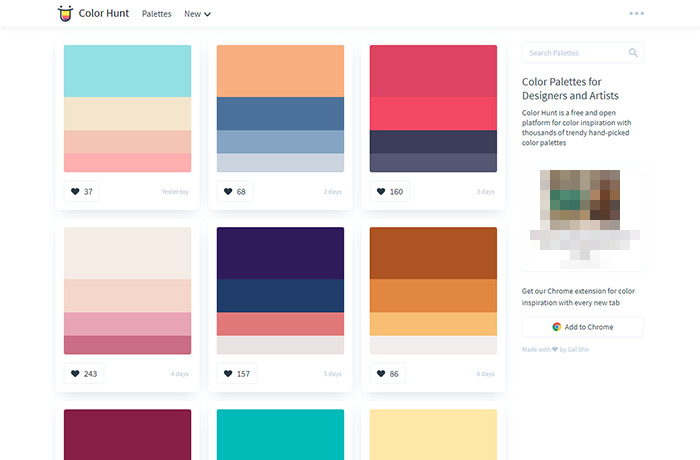The height and width of the screenshot is (460, 700).
Task: Select the navy blue swatch in 157-likes palette
Action: (x=280, y=296)
